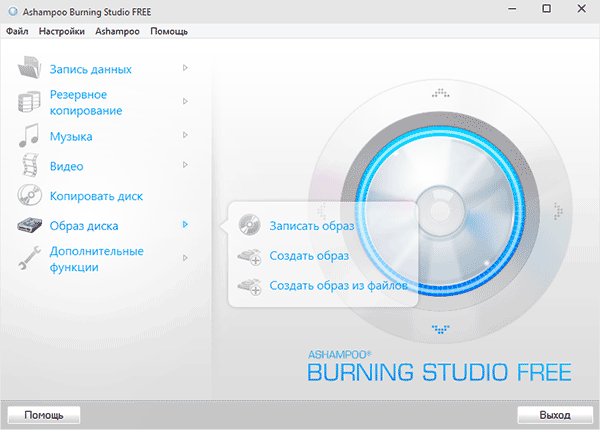Maximize the Ashampoo Burning Studio window
This screenshot has height=430, width=600.
click(x=546, y=9)
